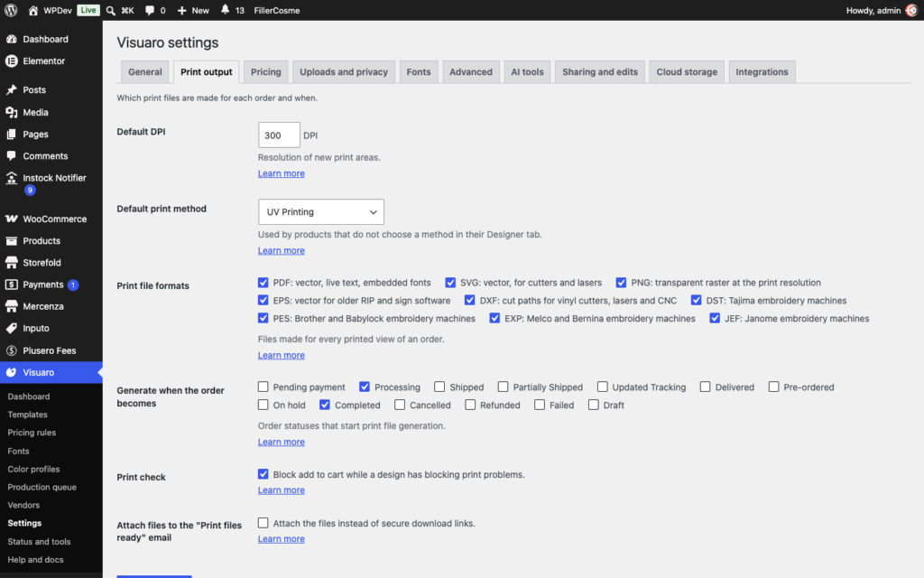Open Status and tools submenu item

click(39, 542)
